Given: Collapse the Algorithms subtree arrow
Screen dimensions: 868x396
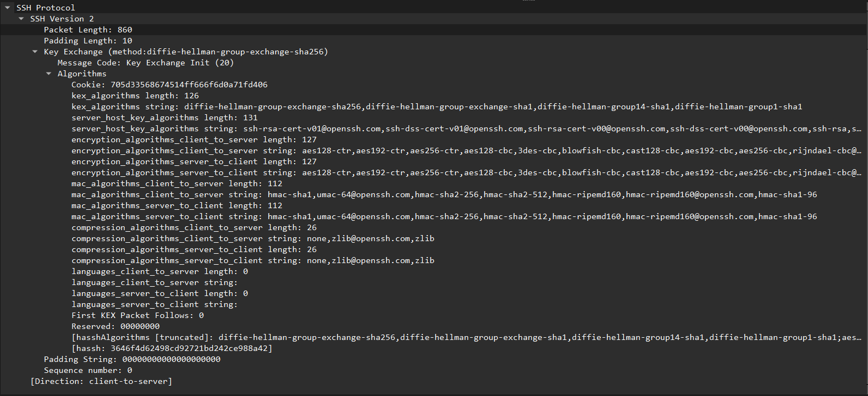Looking at the screenshot, I should [49, 74].
